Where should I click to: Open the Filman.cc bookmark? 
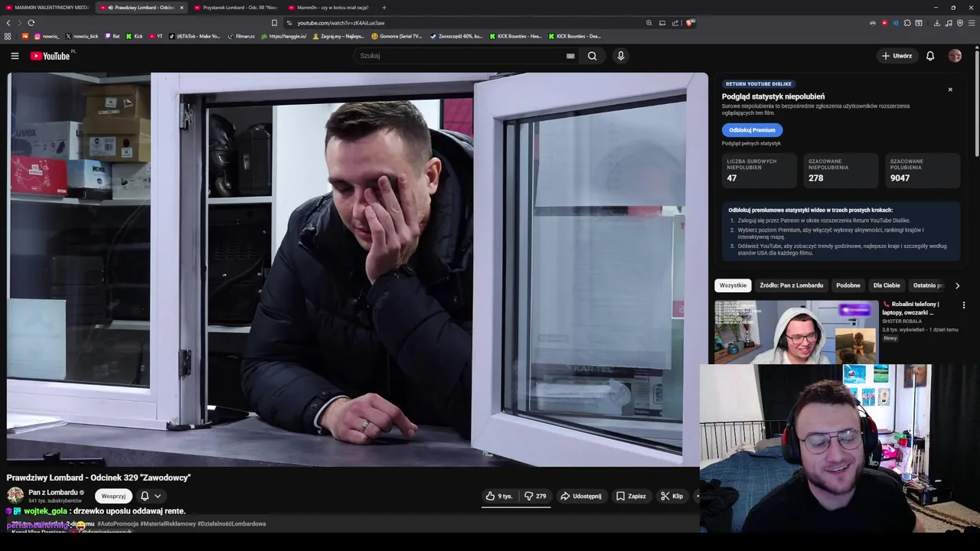tap(241, 36)
